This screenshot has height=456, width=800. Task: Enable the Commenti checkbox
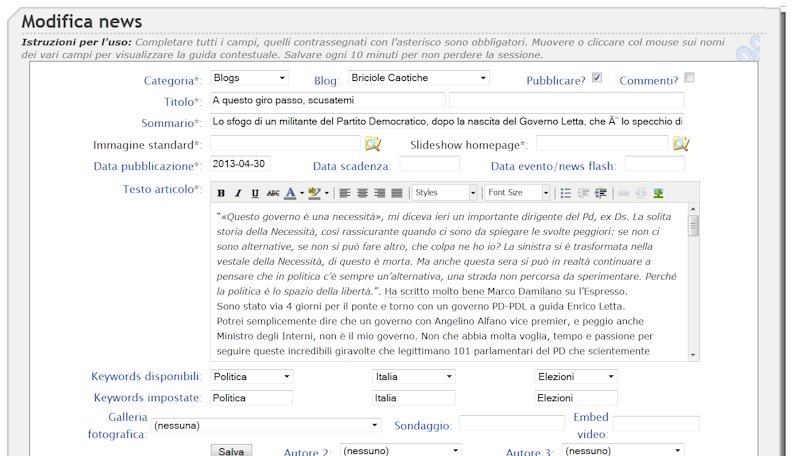click(689, 78)
